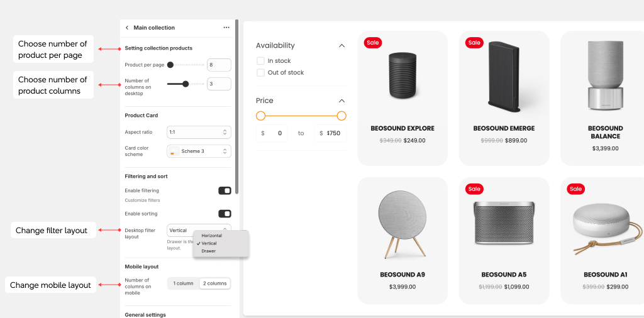Click the General settings heading
Image resolution: width=644 pixels, height=318 pixels.
click(145, 315)
